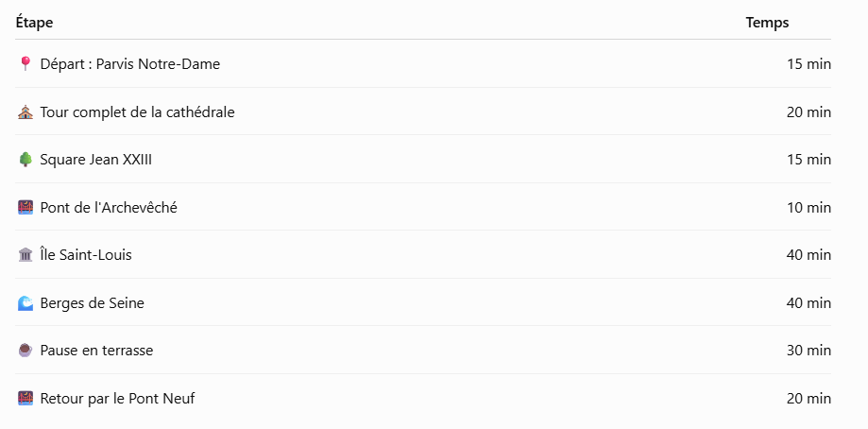Click the red pushpin icon beside Départ
Viewport: 868px width, 429px height.
coord(25,64)
